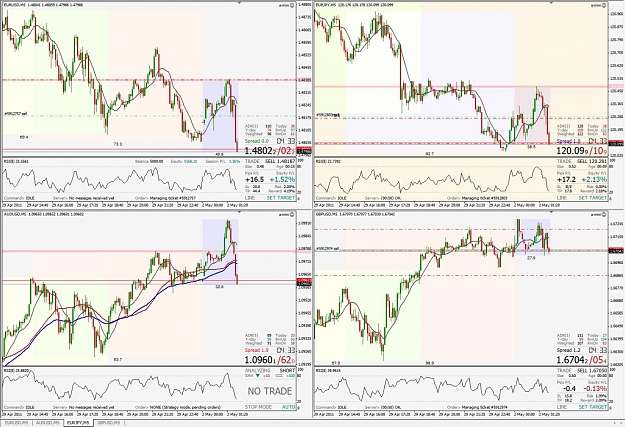The image size is (625, 427).
Task: Click -0.13% equity P/L on GBPUSD panel
Action: [x=595, y=389]
